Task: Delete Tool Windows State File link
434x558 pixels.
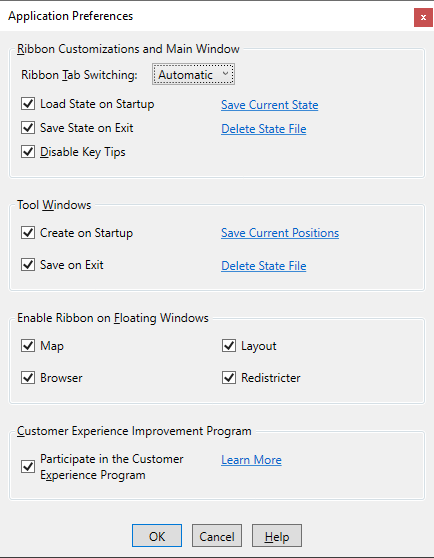Action: [x=264, y=265]
